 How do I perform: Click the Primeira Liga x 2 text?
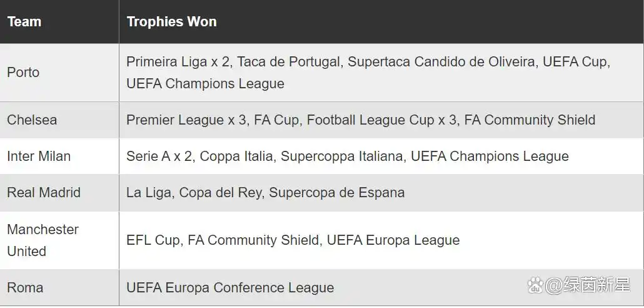point(178,62)
